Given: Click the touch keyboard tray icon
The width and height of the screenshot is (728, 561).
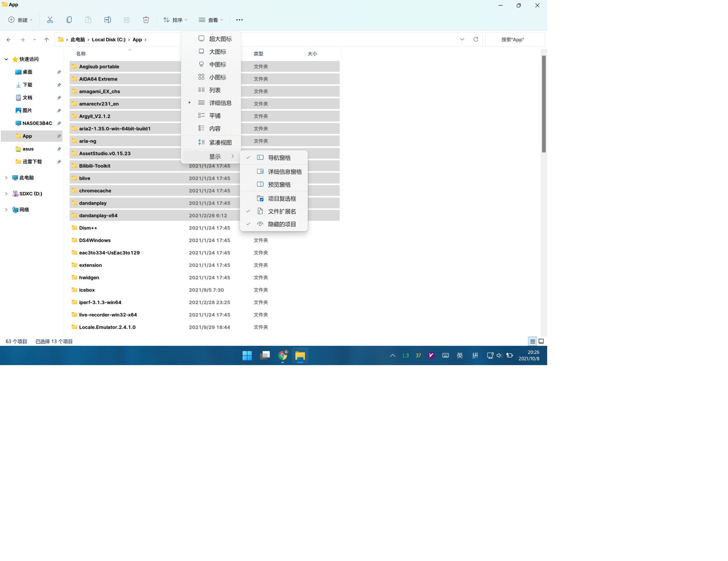Looking at the screenshot, I should click(445, 356).
